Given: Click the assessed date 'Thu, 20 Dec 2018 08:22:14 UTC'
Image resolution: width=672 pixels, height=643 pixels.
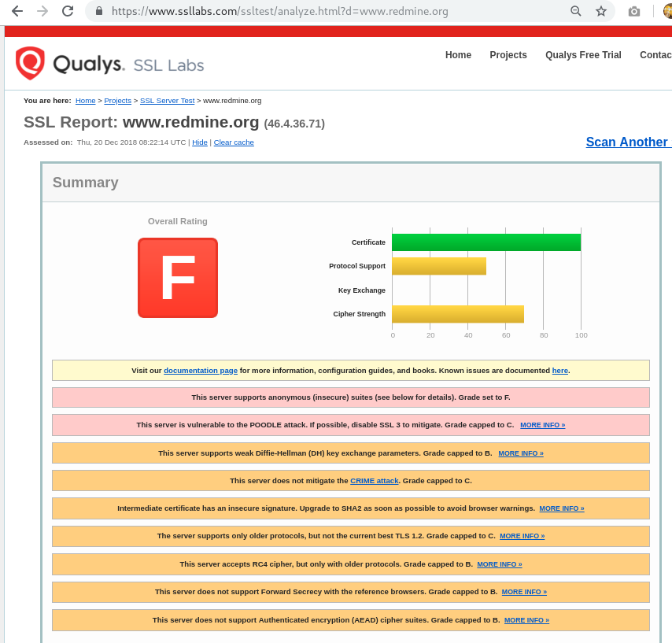Looking at the screenshot, I should tap(131, 142).
